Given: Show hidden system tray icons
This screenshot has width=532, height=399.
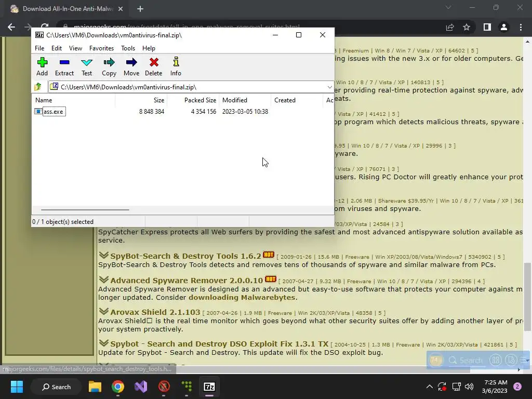Looking at the screenshot, I should tap(429, 387).
